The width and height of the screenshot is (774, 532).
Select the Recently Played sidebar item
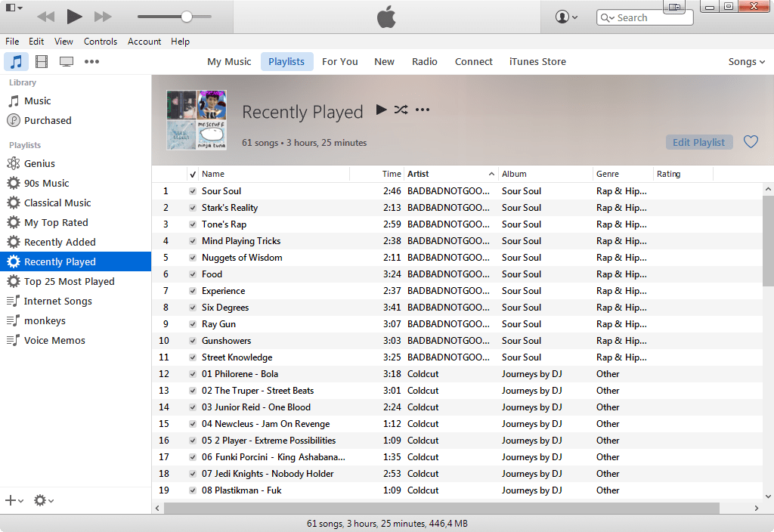coord(76,261)
